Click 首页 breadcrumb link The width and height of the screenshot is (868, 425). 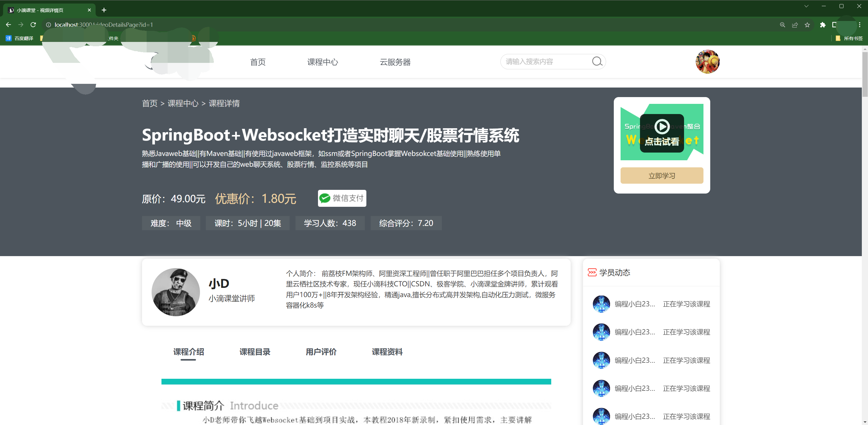click(150, 104)
